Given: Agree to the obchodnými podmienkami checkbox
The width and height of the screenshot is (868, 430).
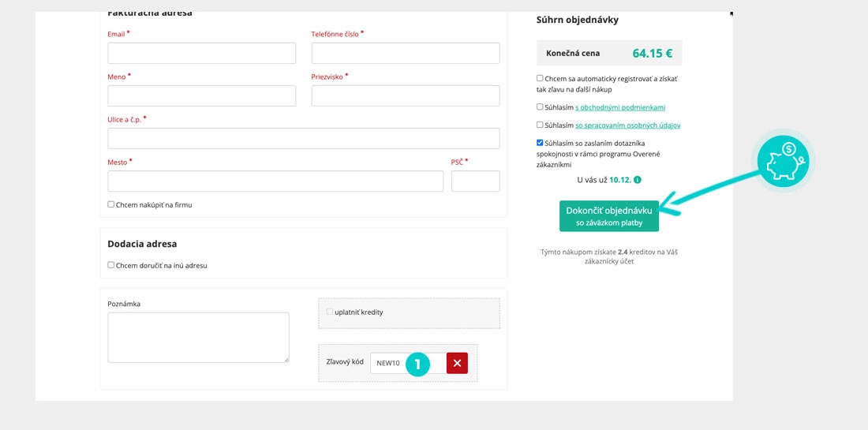Looking at the screenshot, I should point(540,107).
